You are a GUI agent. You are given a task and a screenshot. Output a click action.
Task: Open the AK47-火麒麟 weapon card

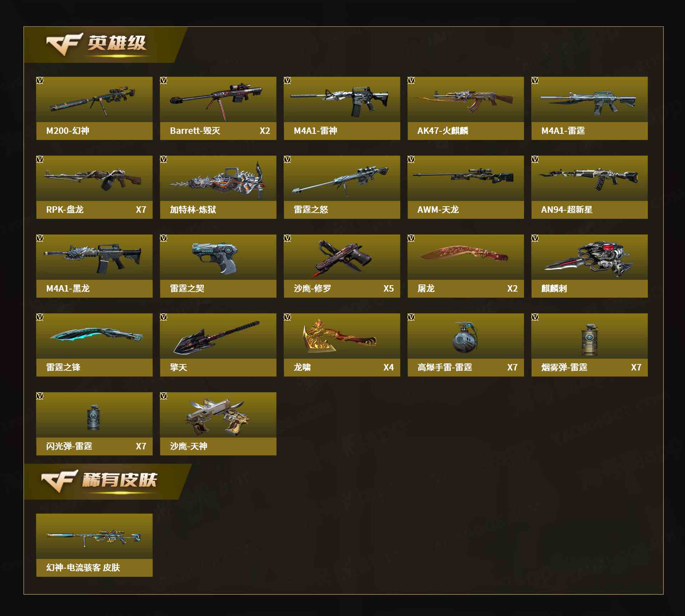click(x=466, y=108)
